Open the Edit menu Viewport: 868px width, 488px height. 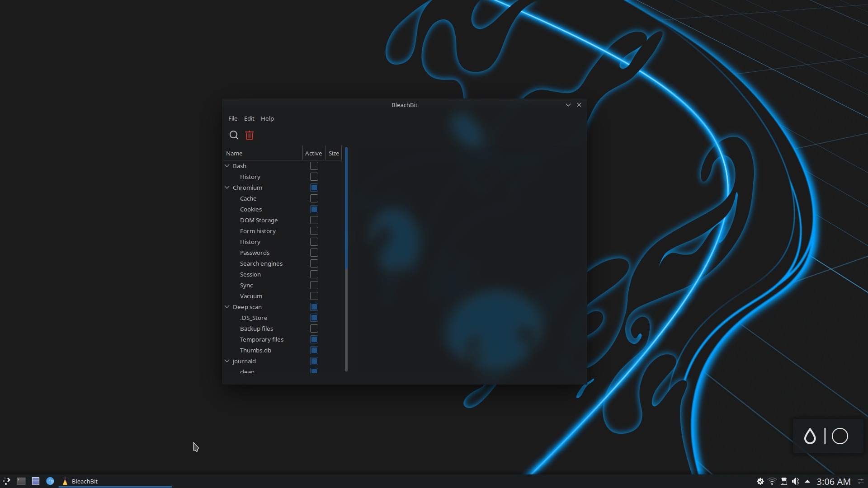click(x=249, y=118)
